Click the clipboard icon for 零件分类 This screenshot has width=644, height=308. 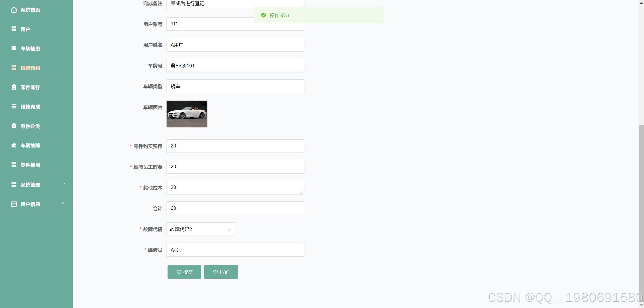pyautogui.click(x=14, y=126)
